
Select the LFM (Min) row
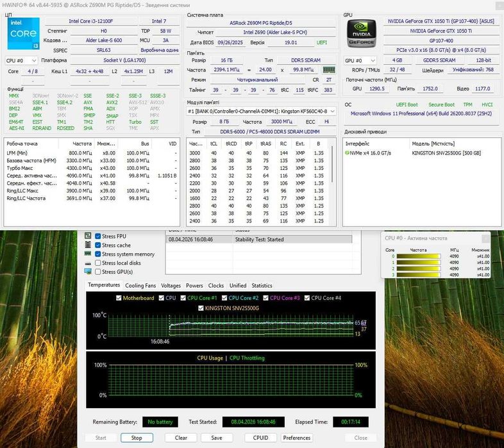coord(92,153)
